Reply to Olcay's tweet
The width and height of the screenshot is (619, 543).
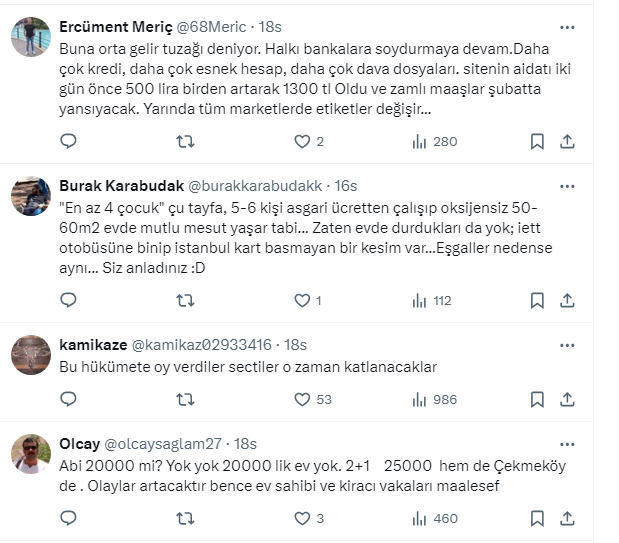[68, 518]
